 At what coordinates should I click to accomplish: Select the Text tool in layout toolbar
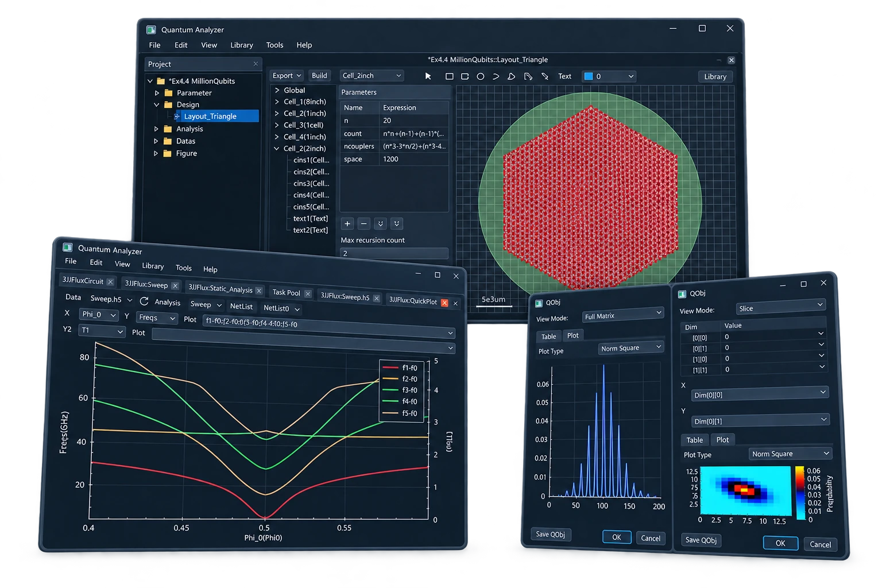click(565, 76)
